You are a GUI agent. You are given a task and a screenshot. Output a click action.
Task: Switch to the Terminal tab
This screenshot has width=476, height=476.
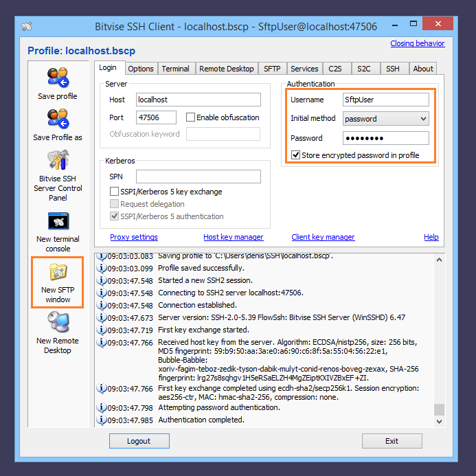click(x=175, y=69)
